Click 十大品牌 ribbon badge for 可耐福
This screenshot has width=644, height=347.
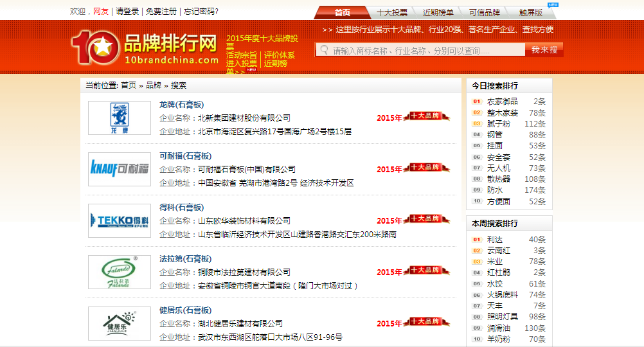(x=427, y=168)
